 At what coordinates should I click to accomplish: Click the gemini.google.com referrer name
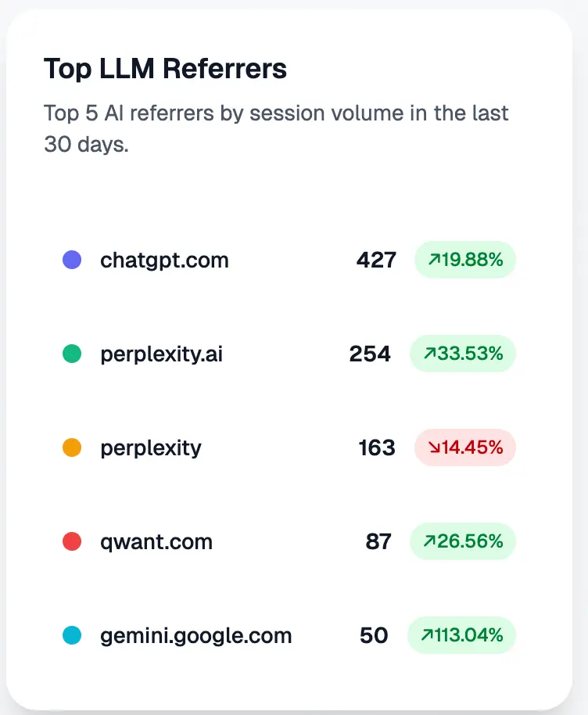tap(195, 635)
